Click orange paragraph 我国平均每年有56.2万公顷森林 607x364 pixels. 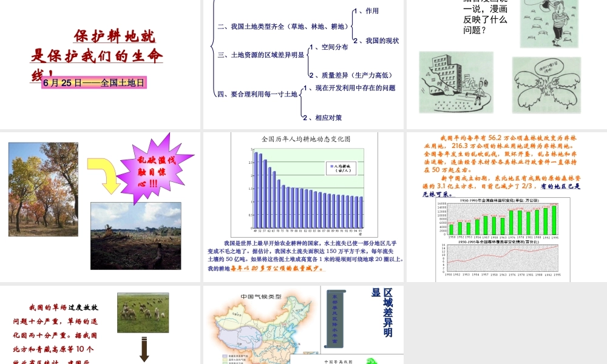point(501,153)
